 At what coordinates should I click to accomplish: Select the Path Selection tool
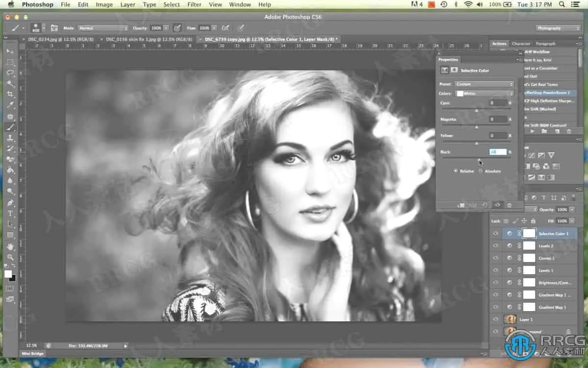point(10,224)
